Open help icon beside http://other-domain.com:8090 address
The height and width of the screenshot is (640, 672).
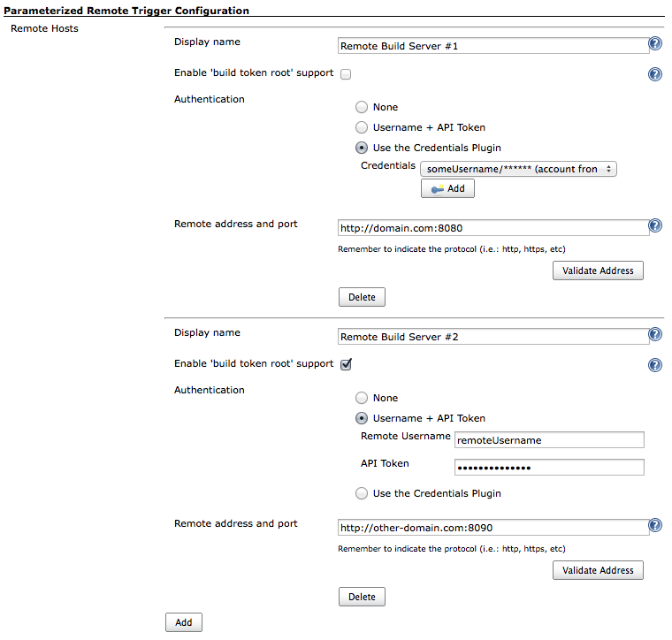[x=655, y=525]
